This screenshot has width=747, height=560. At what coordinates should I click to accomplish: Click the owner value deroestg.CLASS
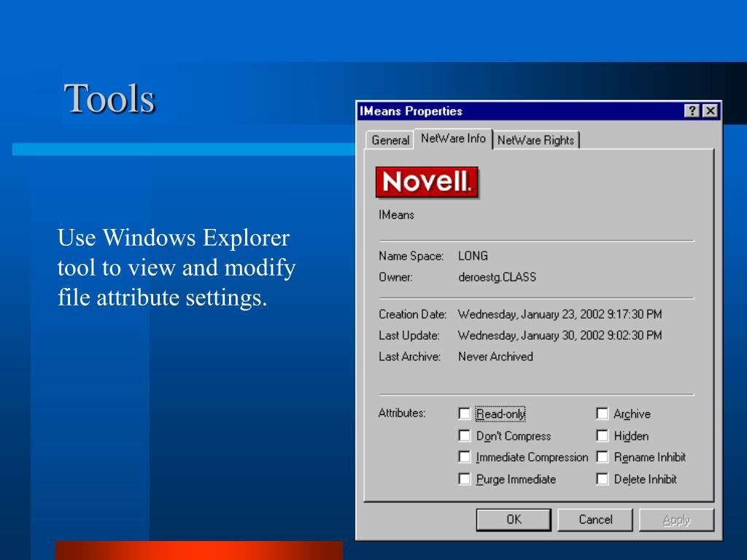(x=497, y=277)
